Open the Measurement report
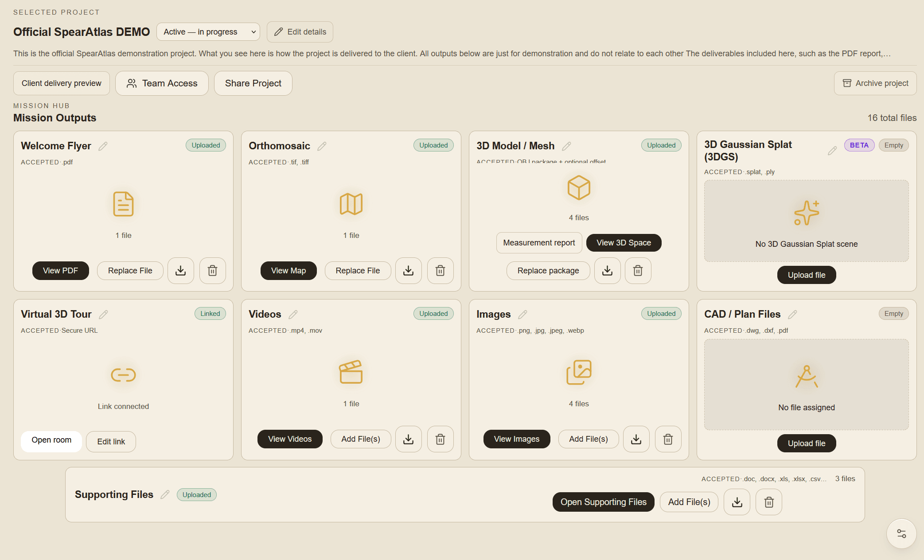The width and height of the screenshot is (924, 560). point(539,243)
